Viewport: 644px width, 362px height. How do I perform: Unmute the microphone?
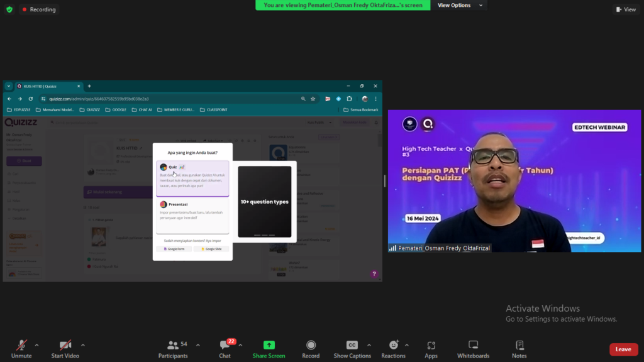[x=21, y=346]
